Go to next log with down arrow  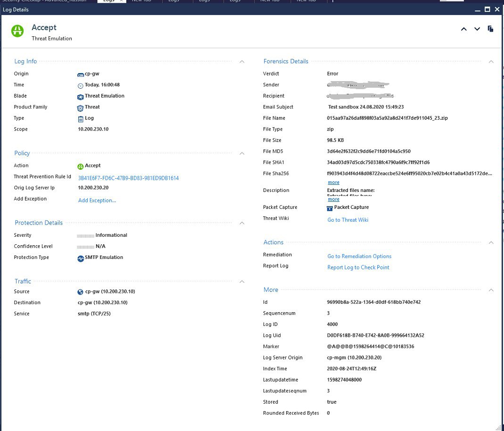point(477,29)
